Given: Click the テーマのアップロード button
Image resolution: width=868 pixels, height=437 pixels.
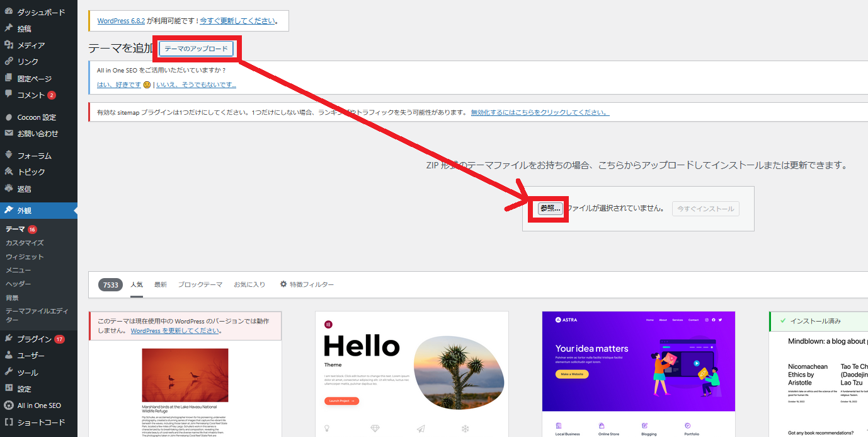Looking at the screenshot, I should tap(197, 49).
